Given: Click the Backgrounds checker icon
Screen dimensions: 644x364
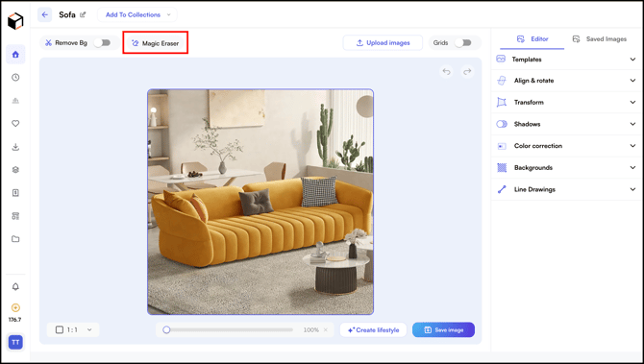Looking at the screenshot, I should [502, 167].
